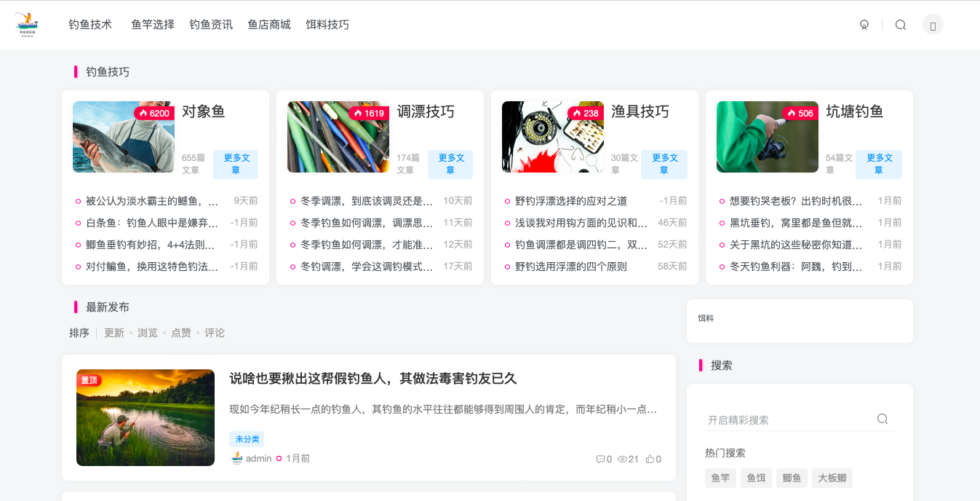Open the 调漂技巧 floats thumbnail

(338, 137)
